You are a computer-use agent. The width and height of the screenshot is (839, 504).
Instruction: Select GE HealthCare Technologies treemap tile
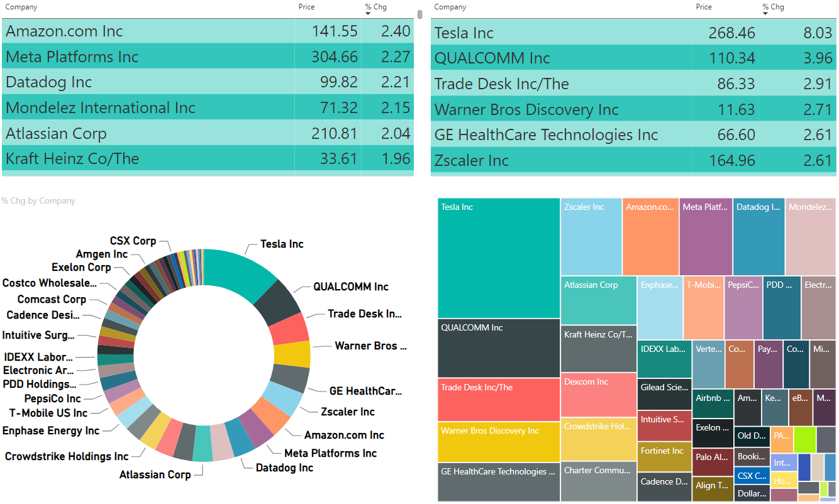499,482
